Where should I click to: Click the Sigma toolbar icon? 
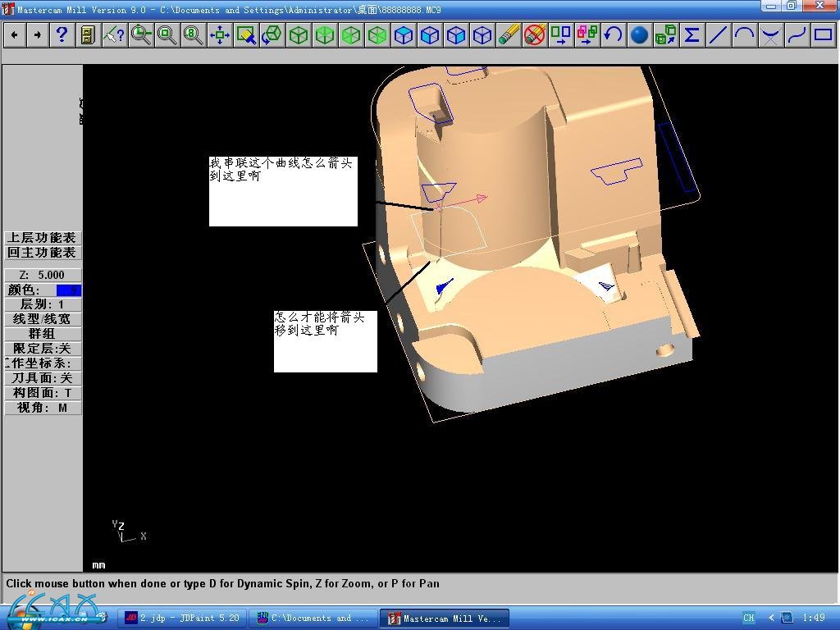pos(692,35)
